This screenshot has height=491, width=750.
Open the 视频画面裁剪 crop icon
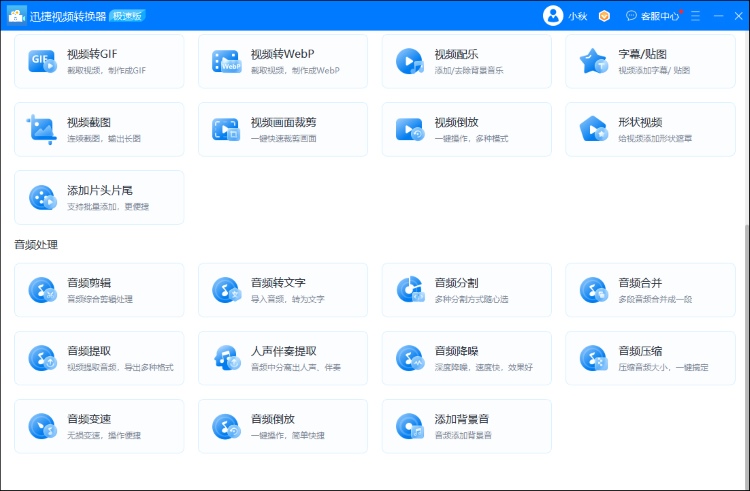click(x=226, y=129)
